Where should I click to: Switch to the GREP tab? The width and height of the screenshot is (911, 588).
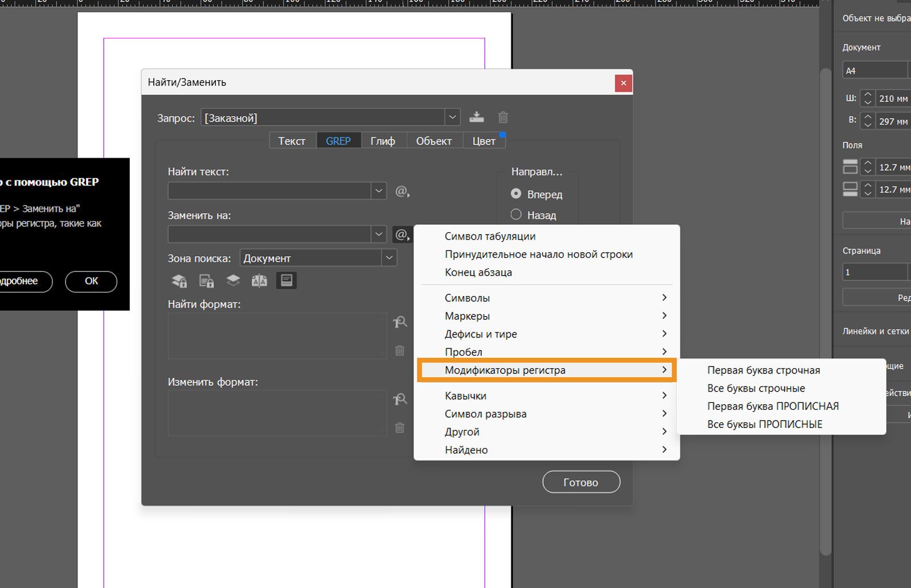(338, 141)
